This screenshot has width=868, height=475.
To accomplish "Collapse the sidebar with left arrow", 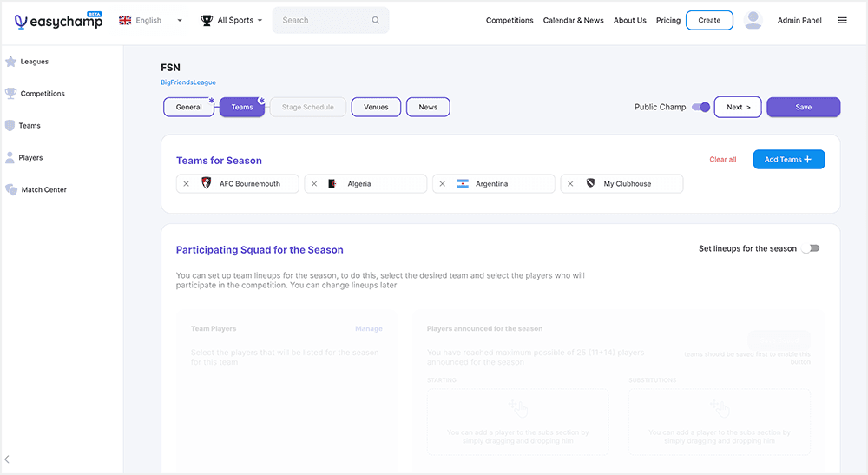I will [8, 459].
